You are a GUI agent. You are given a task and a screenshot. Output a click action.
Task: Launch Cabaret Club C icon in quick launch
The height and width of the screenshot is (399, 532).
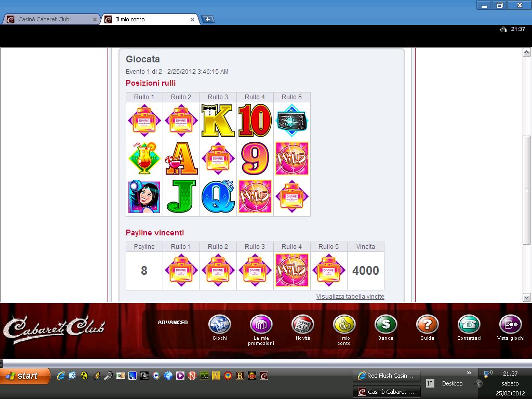pyautogui.click(x=264, y=376)
